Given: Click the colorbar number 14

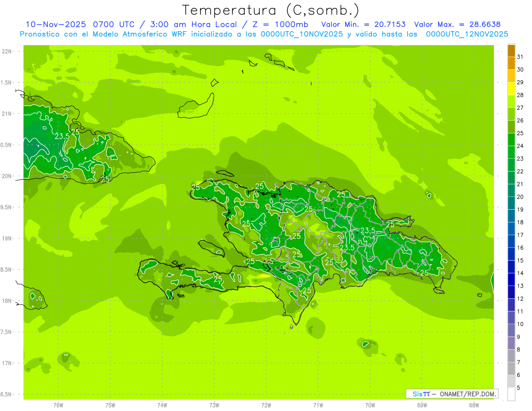Looking at the screenshot, I should click(x=520, y=273).
